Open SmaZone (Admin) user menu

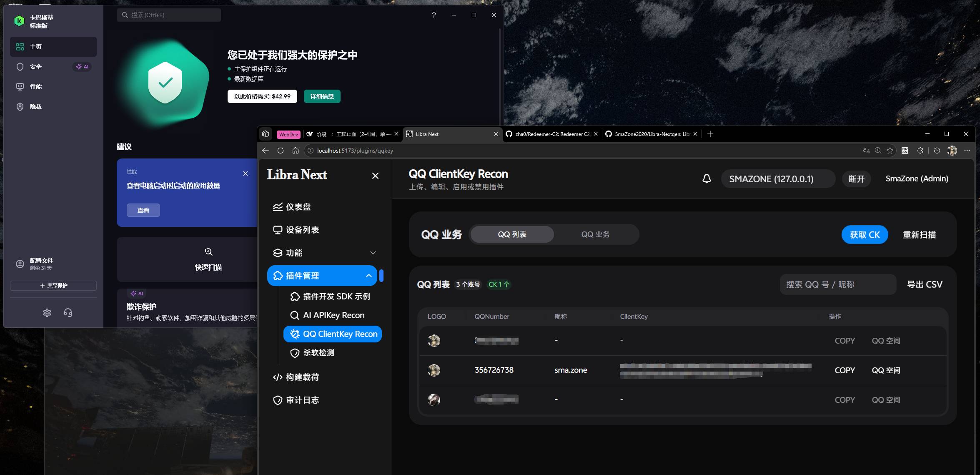pyautogui.click(x=917, y=178)
